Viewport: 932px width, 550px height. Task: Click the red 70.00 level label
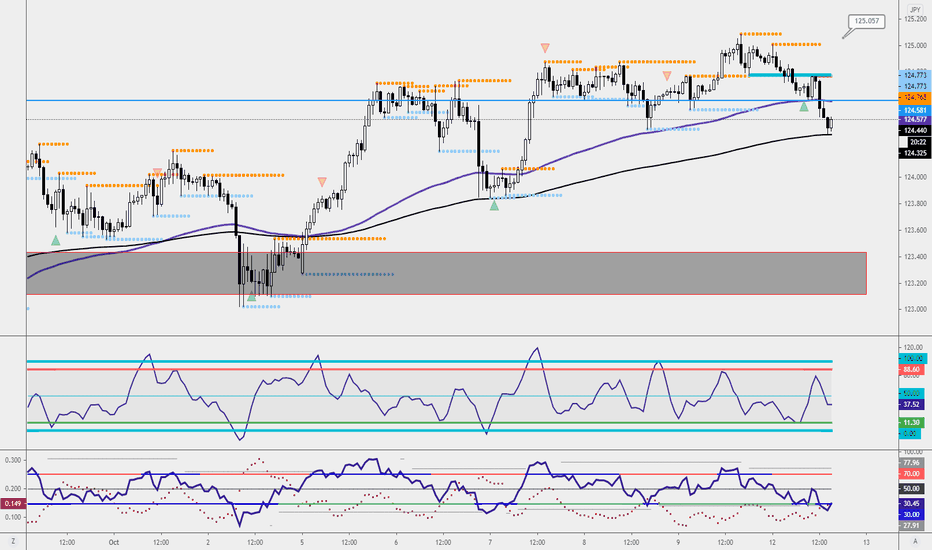coord(912,474)
